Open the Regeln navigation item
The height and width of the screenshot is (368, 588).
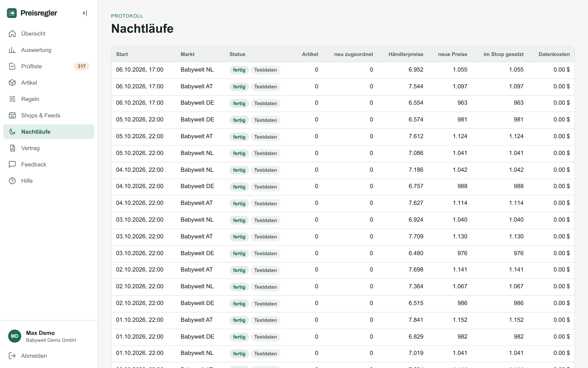[x=49, y=99]
